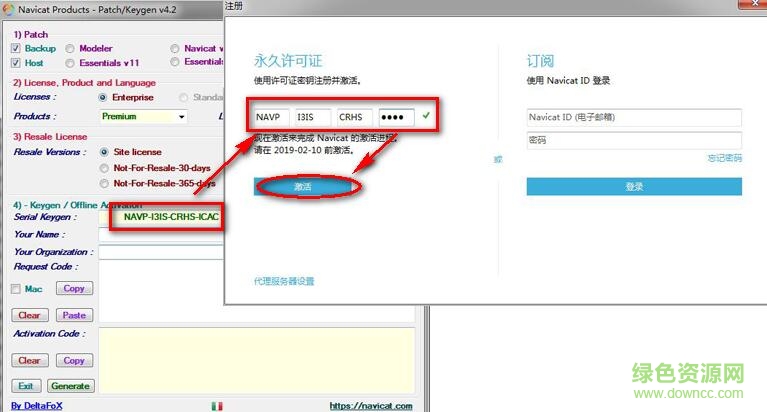Click the Serial Keygen field NAVP-I3IS-CRHS-ICAC
This screenshot has height=412, width=767.
(x=161, y=217)
